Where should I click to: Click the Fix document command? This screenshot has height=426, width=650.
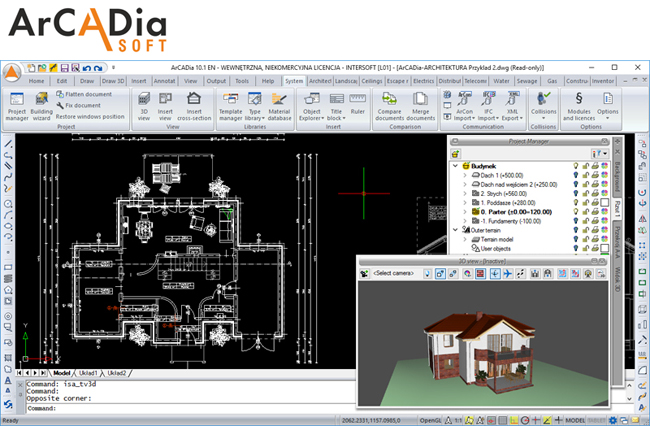tap(79, 105)
